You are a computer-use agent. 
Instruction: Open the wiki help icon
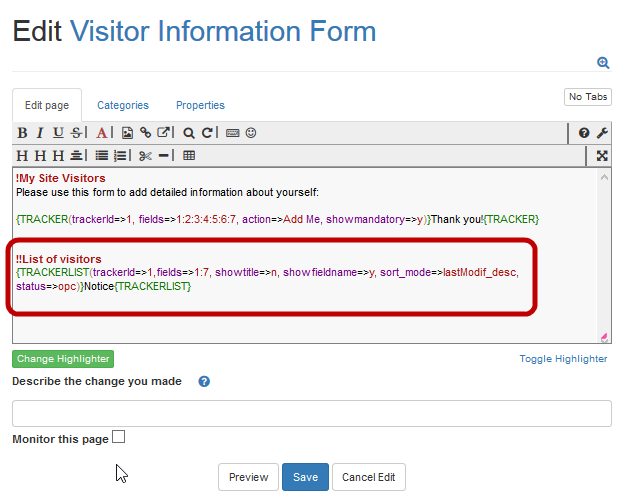click(x=584, y=132)
